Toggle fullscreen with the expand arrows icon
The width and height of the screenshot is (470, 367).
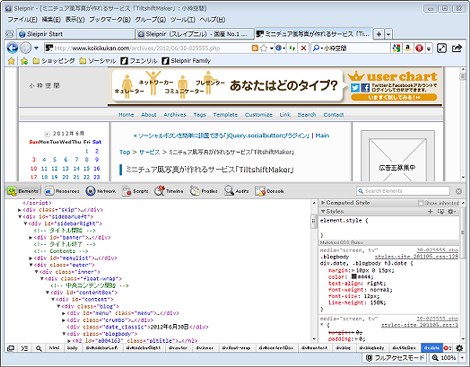[x=442, y=48]
